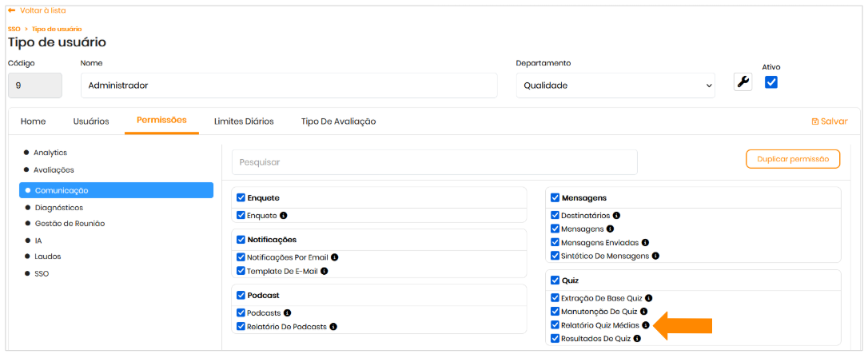Click the Pesquisar search field

(x=434, y=162)
